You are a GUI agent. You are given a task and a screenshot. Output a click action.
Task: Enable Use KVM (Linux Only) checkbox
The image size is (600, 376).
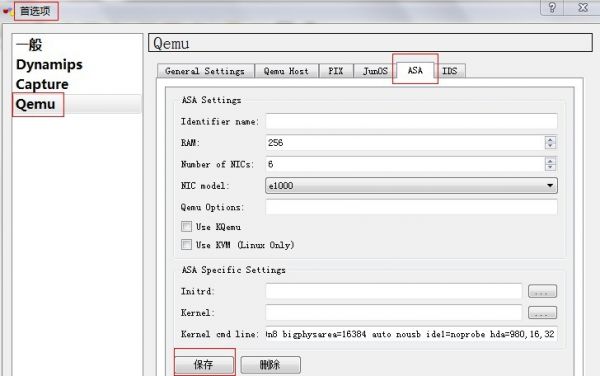pos(186,244)
